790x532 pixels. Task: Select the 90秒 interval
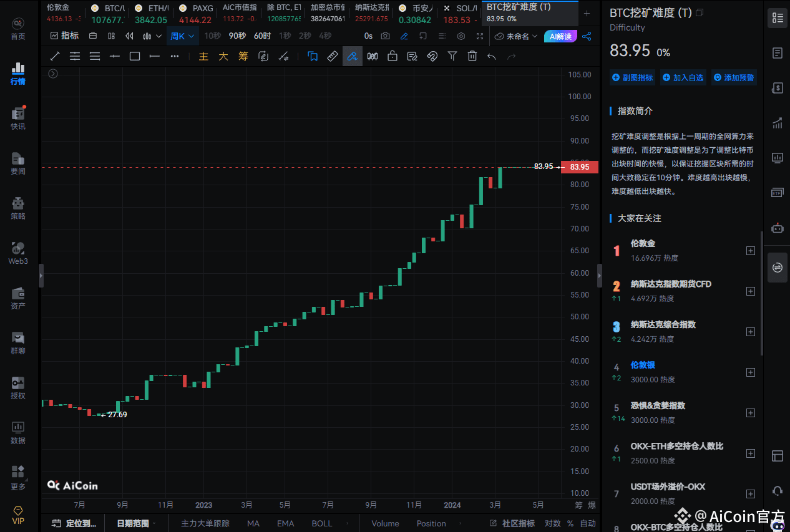[x=237, y=36]
